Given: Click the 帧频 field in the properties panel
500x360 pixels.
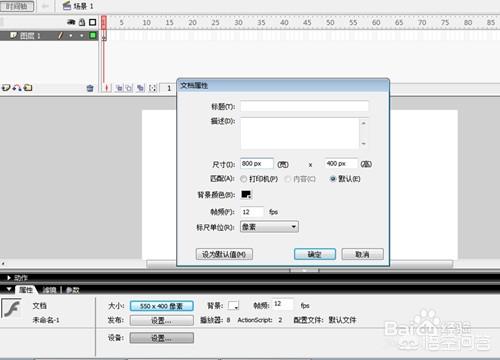Looking at the screenshot, I should pos(283,304).
